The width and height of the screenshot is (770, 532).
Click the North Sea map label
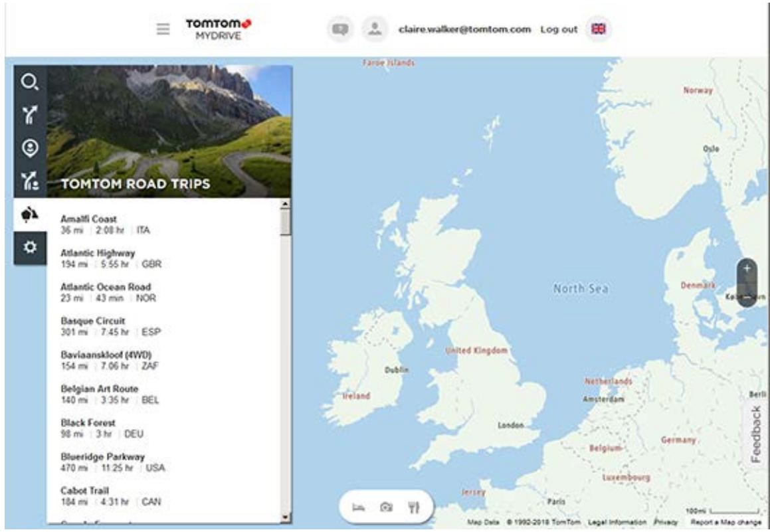(x=581, y=288)
